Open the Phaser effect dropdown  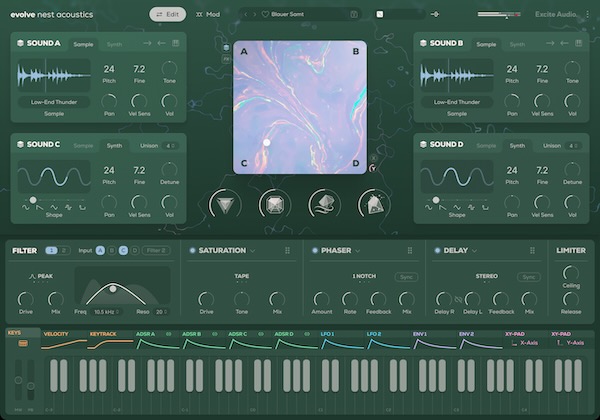point(358,251)
